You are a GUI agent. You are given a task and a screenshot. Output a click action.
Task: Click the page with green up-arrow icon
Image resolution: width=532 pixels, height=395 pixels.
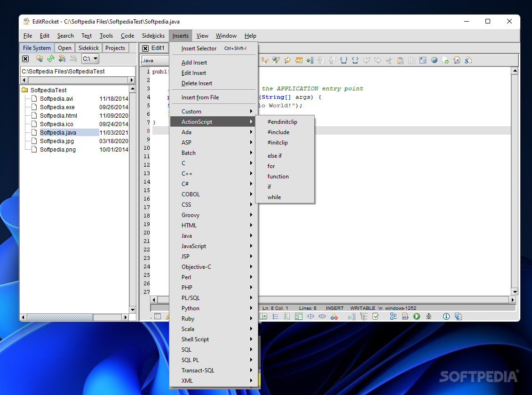pyautogui.click(x=446, y=60)
